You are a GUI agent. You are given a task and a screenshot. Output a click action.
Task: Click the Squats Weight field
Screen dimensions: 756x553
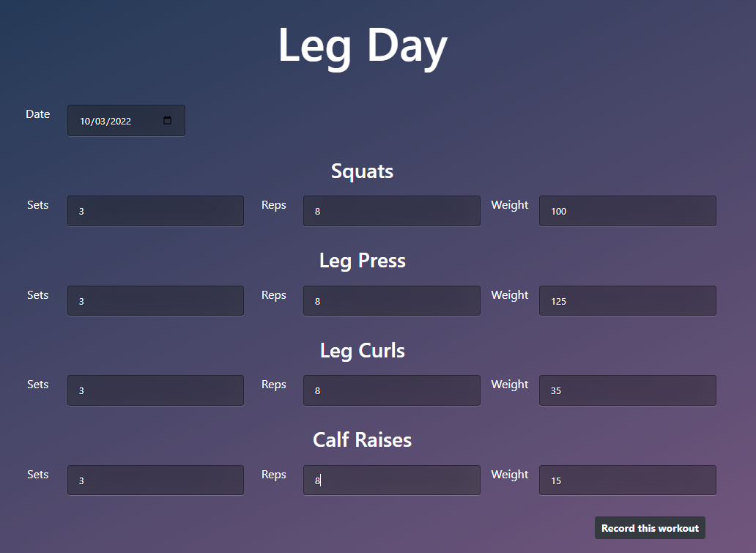pyautogui.click(x=627, y=211)
